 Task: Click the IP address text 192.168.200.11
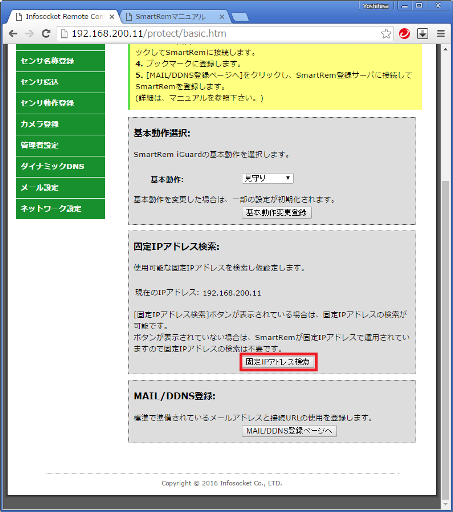tap(232, 293)
